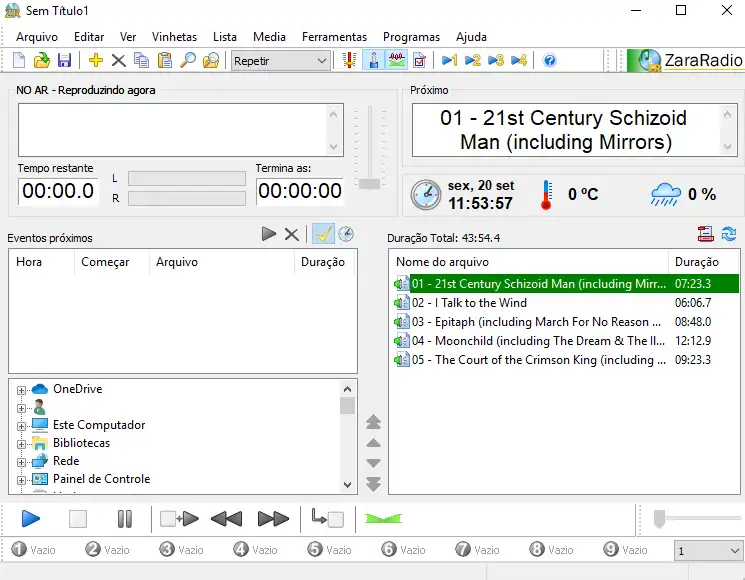Click the delete event X icon
Viewport: 745px width, 580px height.
tap(291, 234)
